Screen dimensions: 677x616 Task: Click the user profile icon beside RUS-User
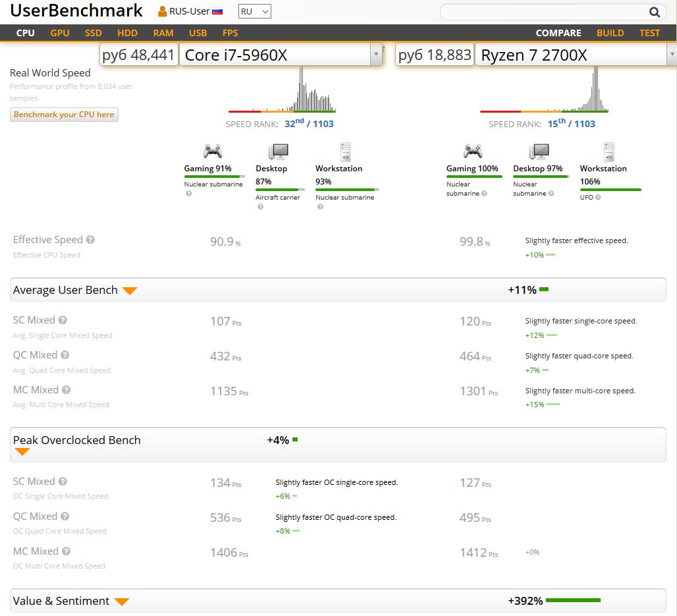point(163,11)
